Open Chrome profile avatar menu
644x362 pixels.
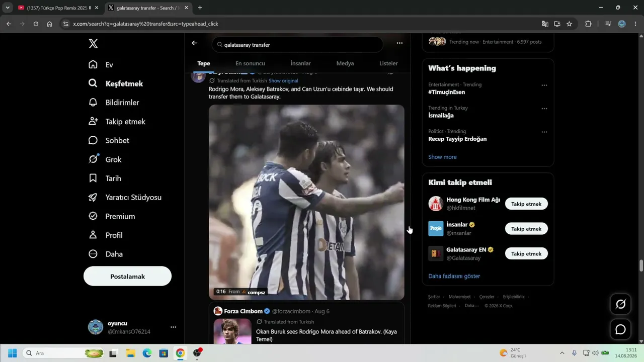[x=622, y=24]
